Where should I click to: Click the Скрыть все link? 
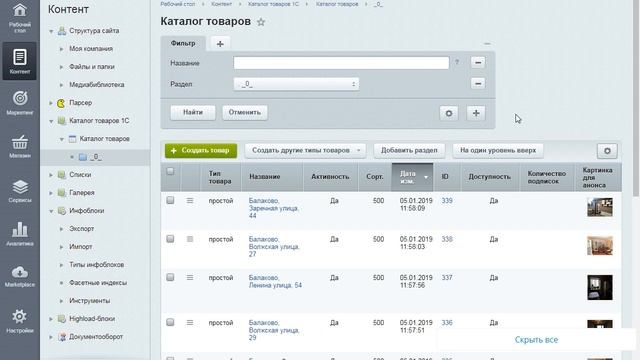click(x=536, y=340)
